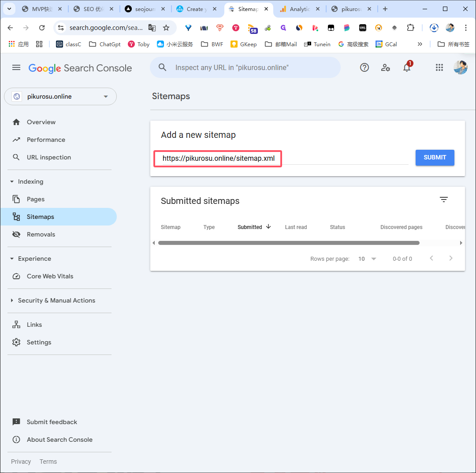Click Submit feedback
476x473 pixels.
click(52, 422)
